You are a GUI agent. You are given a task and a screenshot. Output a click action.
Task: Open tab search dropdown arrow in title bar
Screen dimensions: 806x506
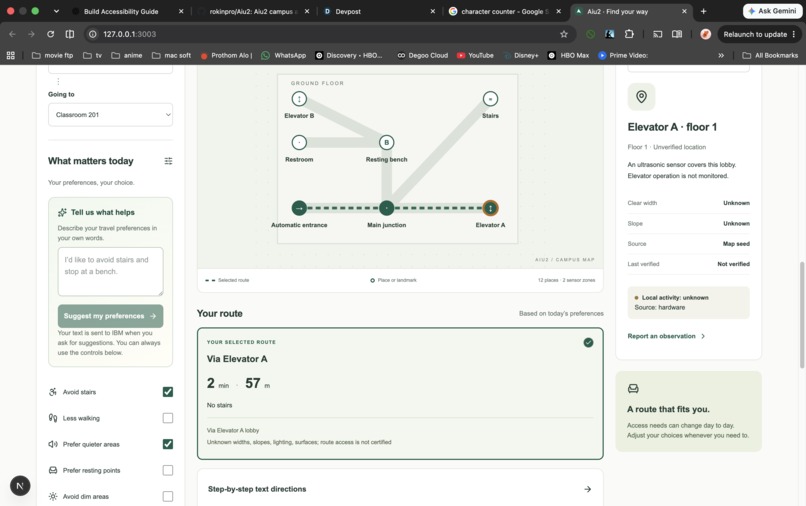click(x=56, y=11)
